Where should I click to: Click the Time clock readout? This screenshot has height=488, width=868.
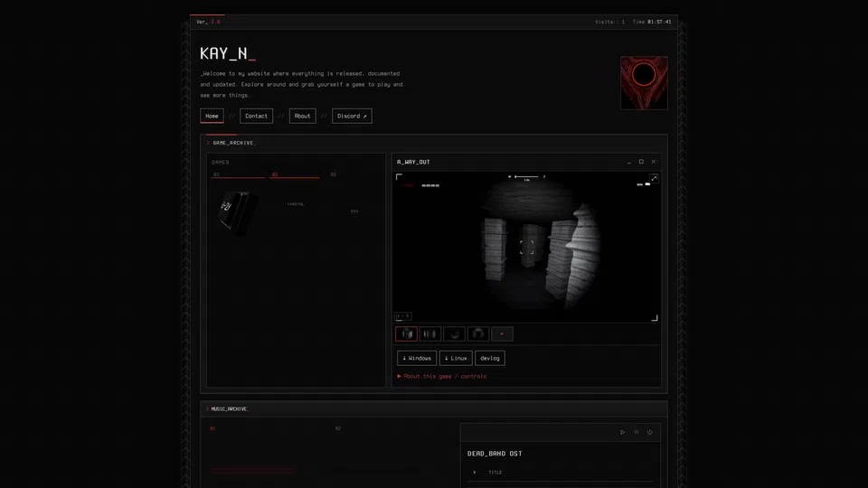point(652,22)
